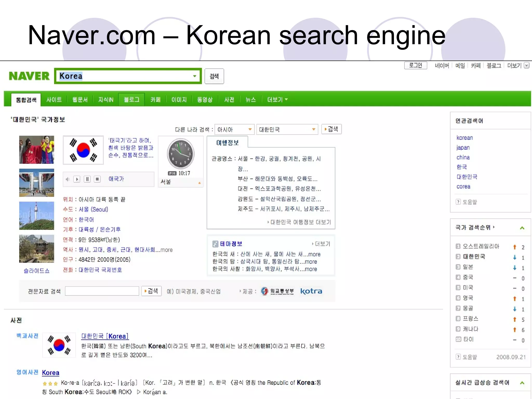The image size is (532, 399).
Task: Open 도움말 help icon under 연관검색어
Action: click(x=458, y=202)
